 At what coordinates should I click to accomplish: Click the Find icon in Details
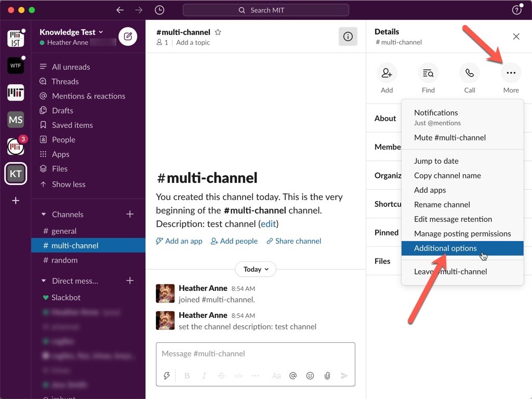coord(428,73)
